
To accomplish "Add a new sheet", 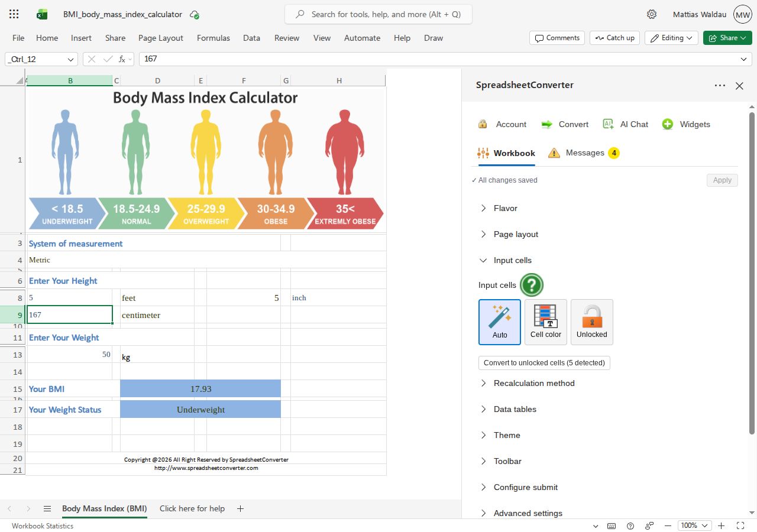I will (x=240, y=508).
